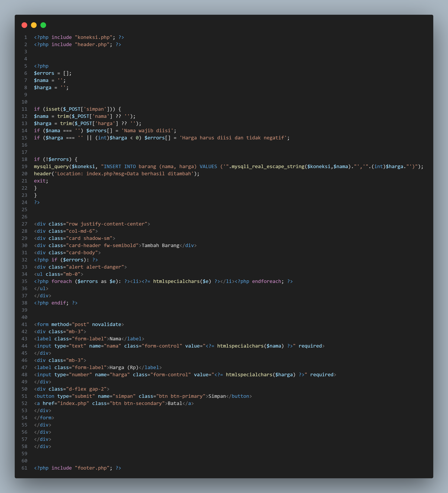Click the include "footer.php" line

pos(77,468)
